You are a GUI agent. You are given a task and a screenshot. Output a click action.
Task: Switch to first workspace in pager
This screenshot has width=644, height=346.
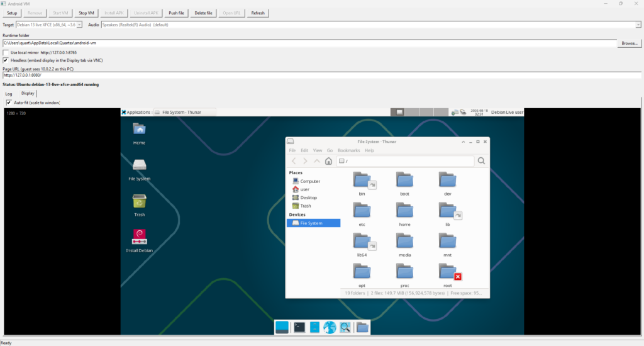[x=397, y=112]
